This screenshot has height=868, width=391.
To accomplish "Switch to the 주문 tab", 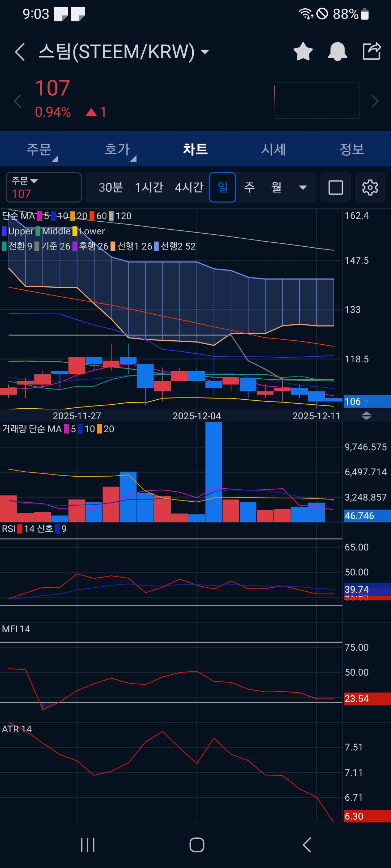I will (x=39, y=149).
